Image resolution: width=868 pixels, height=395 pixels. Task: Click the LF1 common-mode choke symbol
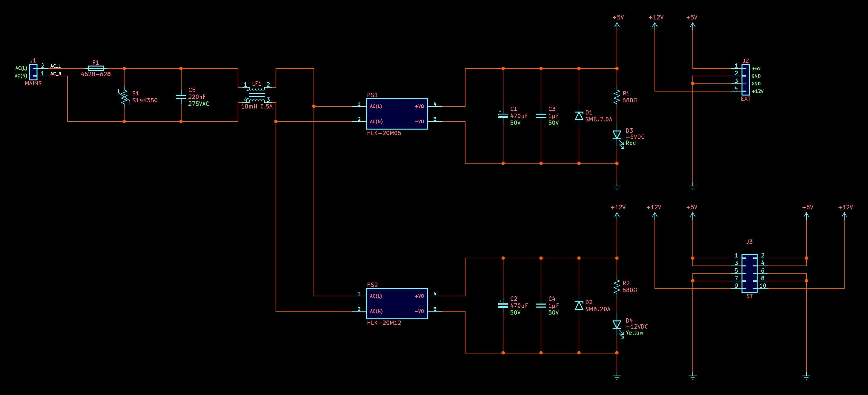click(257, 95)
